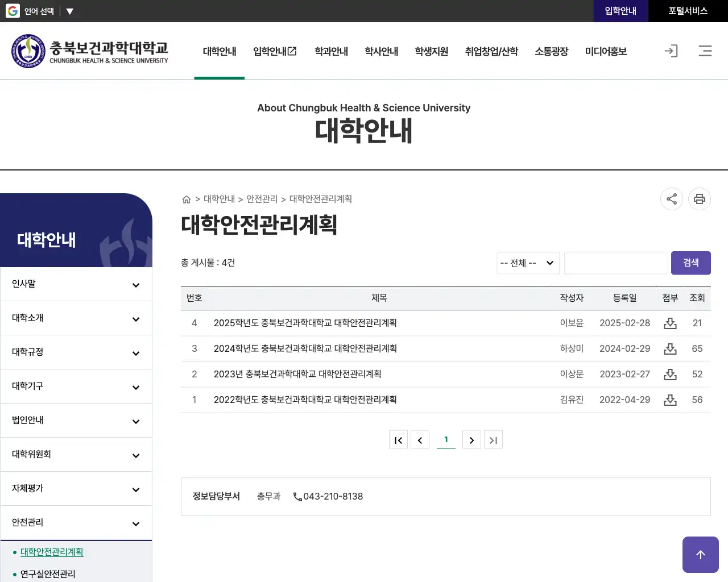
Task: Go to previous page arrow
Action: (420, 440)
